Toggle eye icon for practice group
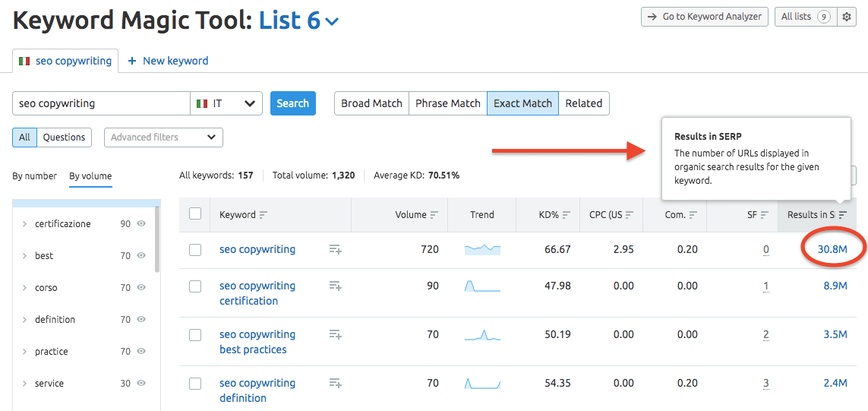 coord(141,351)
